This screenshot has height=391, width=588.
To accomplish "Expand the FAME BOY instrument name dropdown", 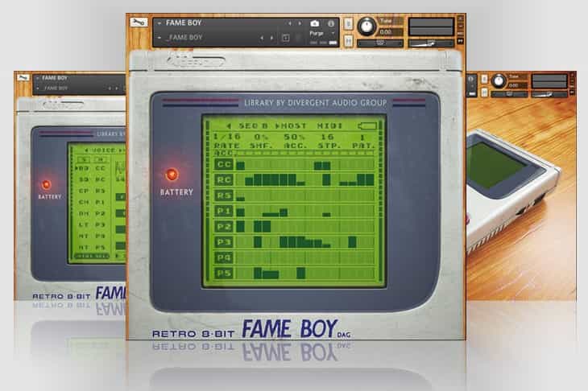I will (159, 23).
